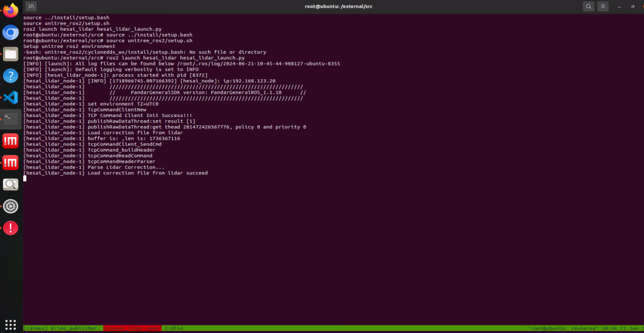Screen dimensions: 644x333
Task: Open the upper red !m dock icon
Action: 11,141
